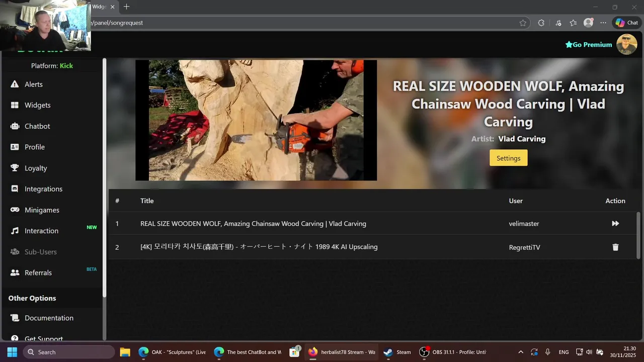Delete RegrettiTV's song request with trash icon

(615, 247)
